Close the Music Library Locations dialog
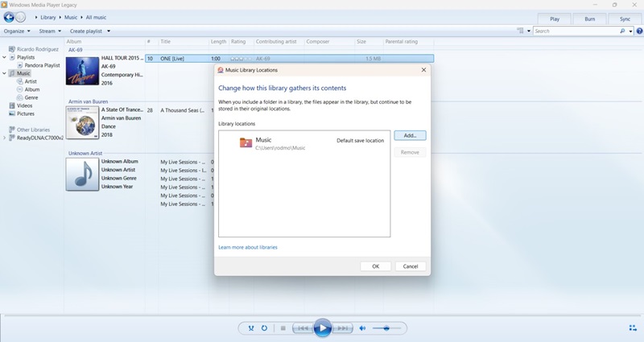This screenshot has width=644, height=342. 423,70
